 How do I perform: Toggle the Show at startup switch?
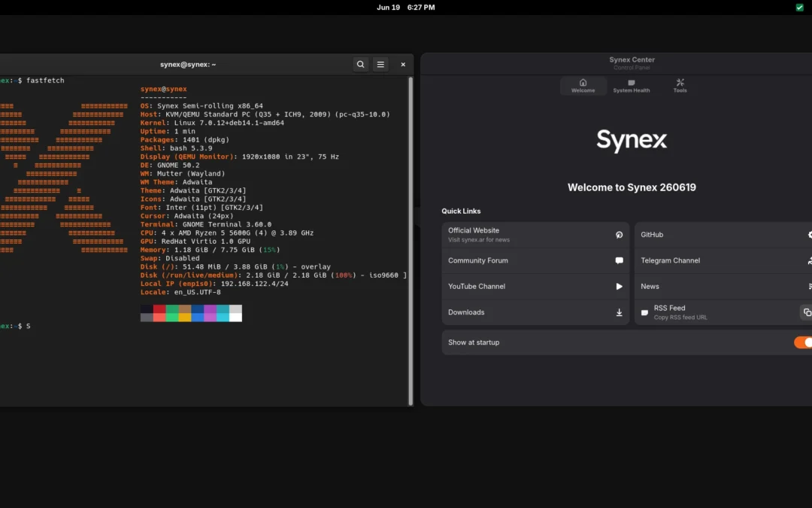pos(803,342)
